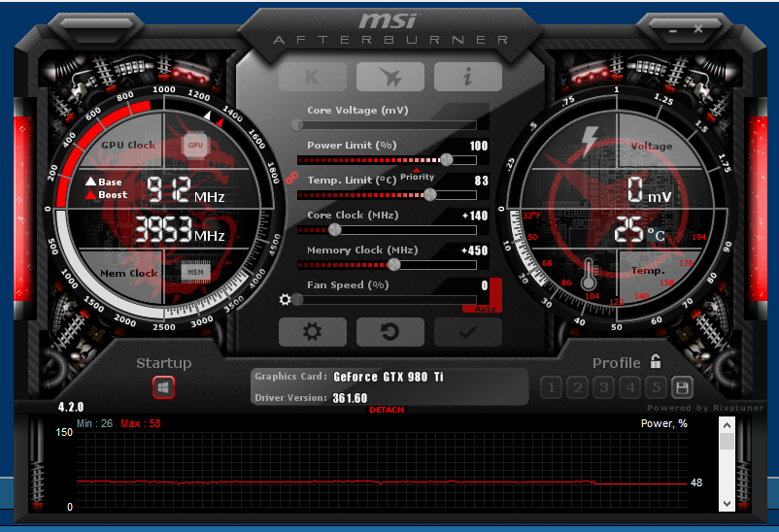Click the version number 4.2.0
The height and width of the screenshot is (532, 779).
pos(71,408)
